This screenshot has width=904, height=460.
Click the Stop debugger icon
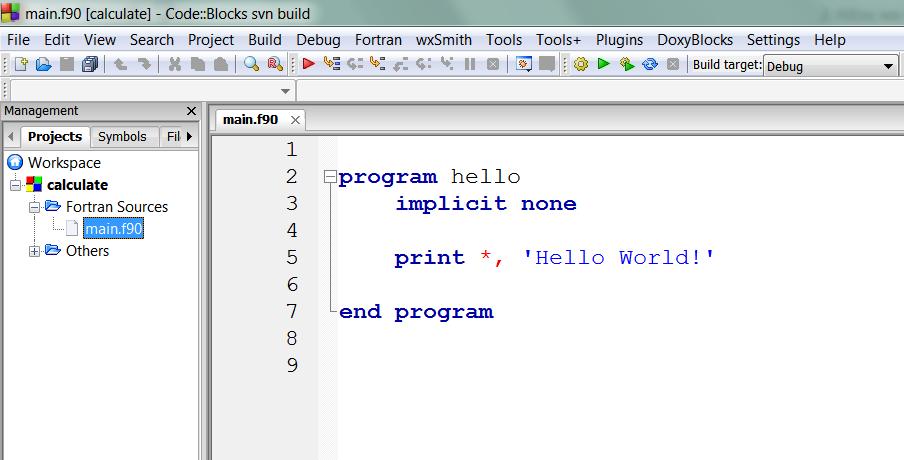(493, 64)
